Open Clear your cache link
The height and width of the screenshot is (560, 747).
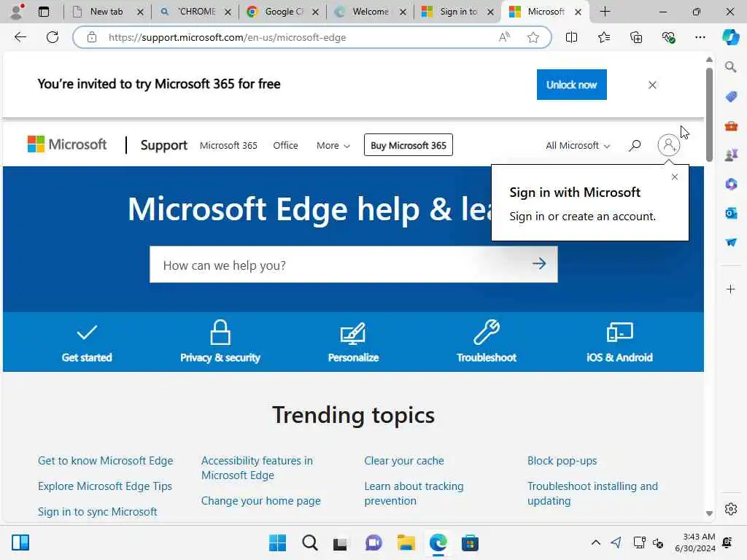click(x=404, y=461)
